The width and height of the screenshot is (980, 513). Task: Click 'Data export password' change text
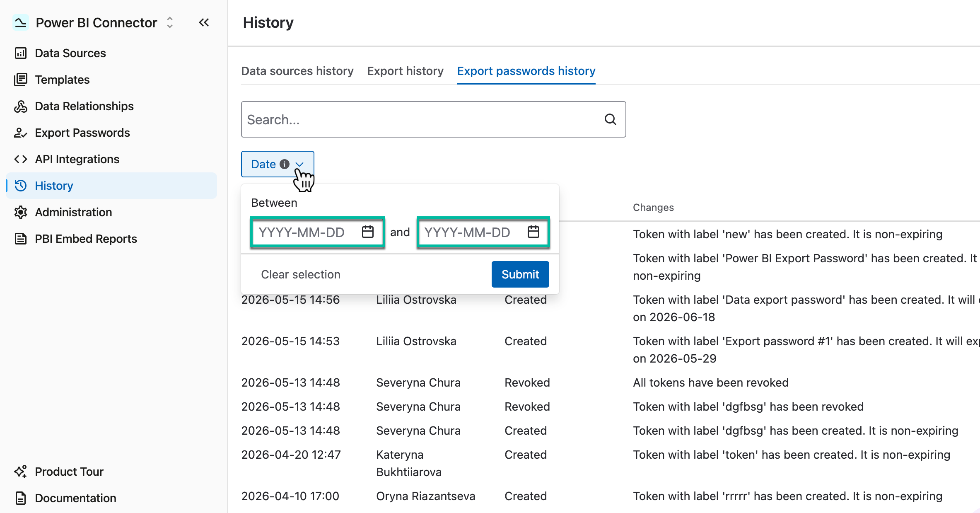806,308
